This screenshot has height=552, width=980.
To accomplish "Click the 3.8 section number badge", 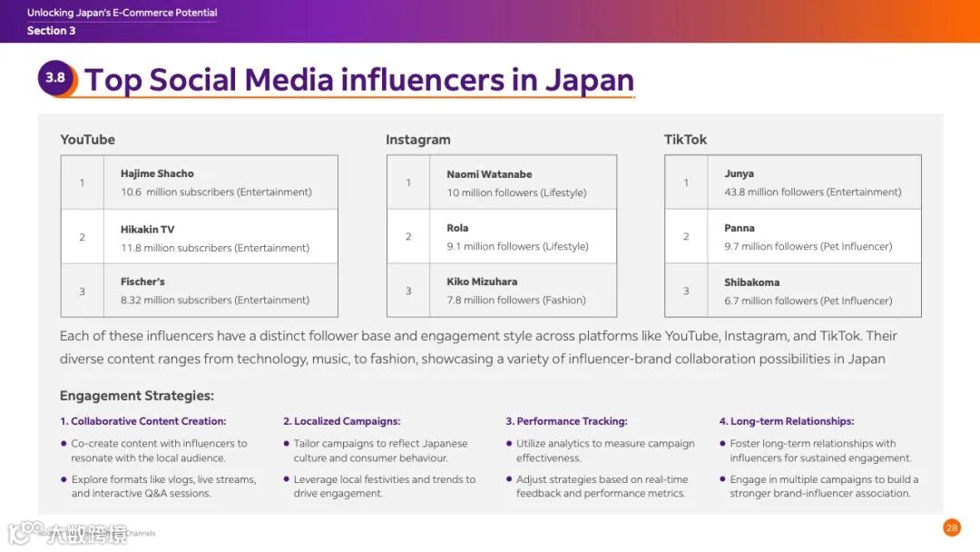I will [x=55, y=78].
